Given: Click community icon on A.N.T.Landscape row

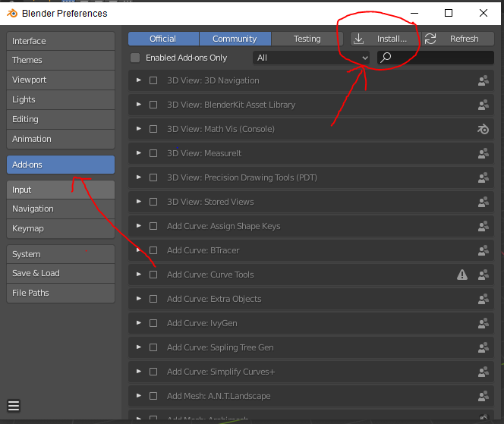Looking at the screenshot, I should click(483, 396).
